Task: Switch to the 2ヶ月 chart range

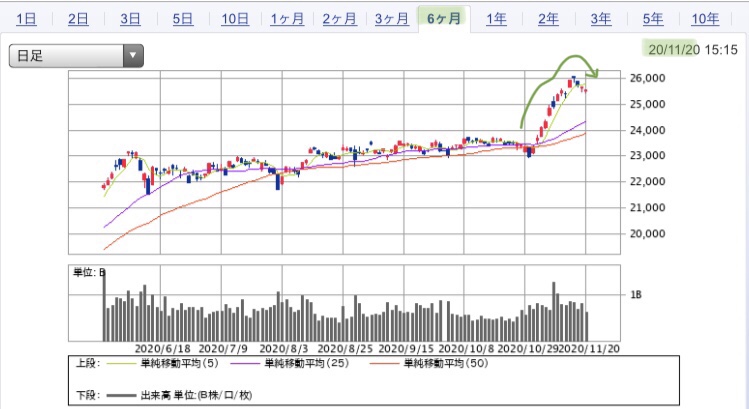Action: [340, 19]
